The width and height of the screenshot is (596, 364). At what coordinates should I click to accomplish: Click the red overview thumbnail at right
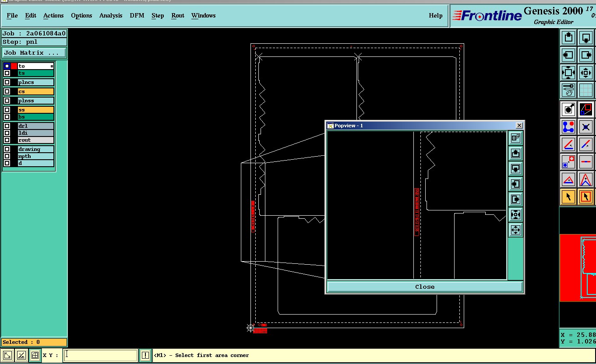(578, 268)
